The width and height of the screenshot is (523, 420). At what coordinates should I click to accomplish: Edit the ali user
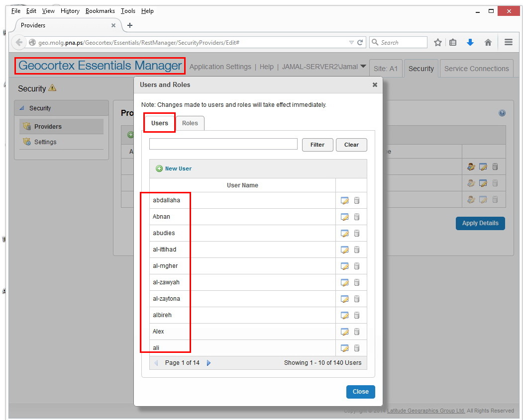point(344,348)
